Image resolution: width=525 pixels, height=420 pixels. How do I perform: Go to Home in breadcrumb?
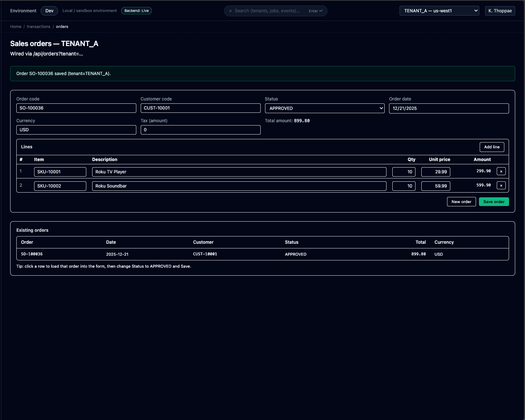coord(16,26)
